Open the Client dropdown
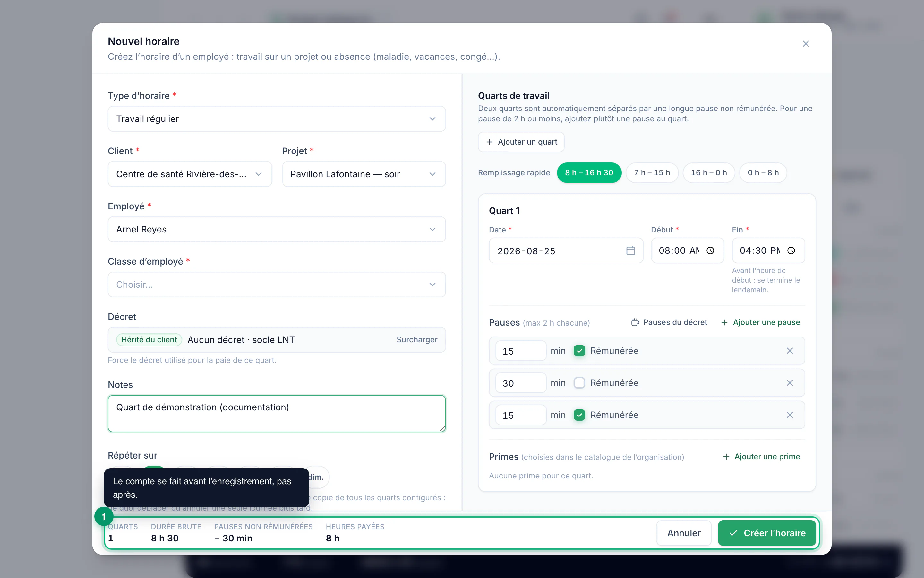The width and height of the screenshot is (924, 578). 190,174
